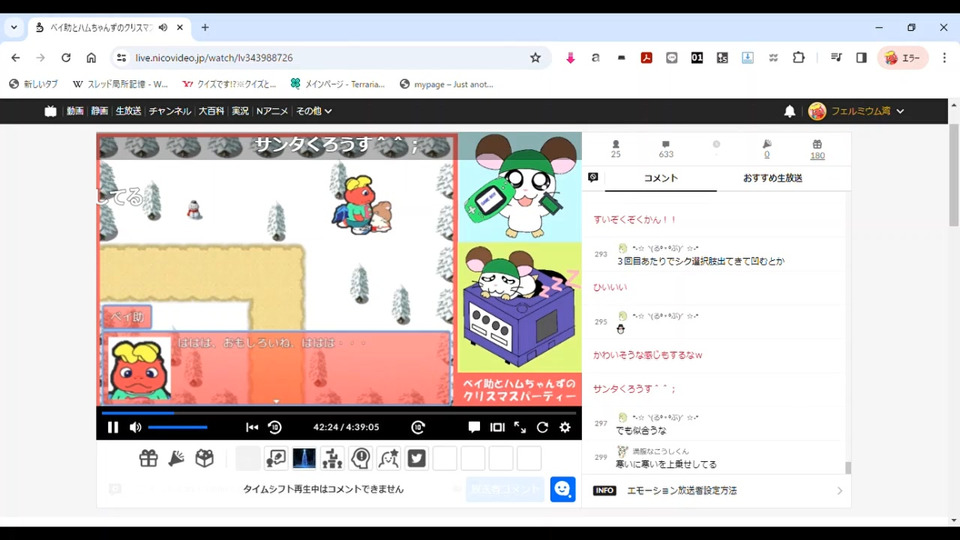Open the 新しいタブ bookmark
This screenshot has width=960, height=540.
(x=34, y=84)
